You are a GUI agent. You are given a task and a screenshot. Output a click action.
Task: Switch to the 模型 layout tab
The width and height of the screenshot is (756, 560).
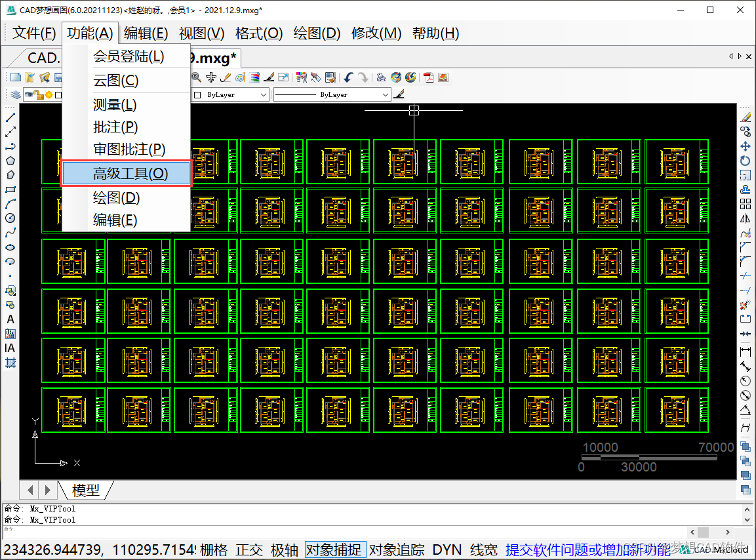point(86,490)
